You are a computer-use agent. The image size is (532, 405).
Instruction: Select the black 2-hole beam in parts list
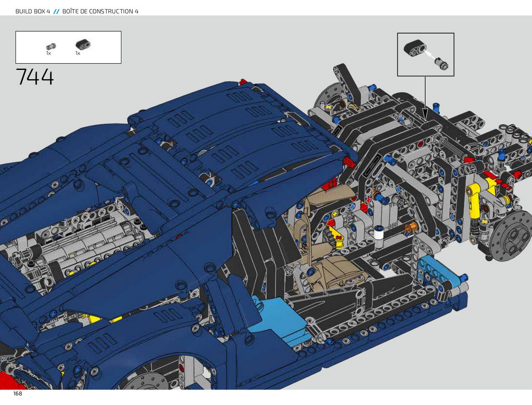(x=83, y=44)
